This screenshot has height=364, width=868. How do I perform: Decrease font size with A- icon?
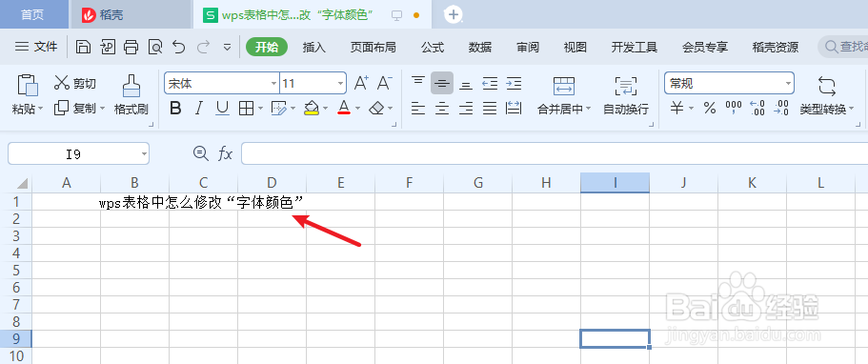385,83
